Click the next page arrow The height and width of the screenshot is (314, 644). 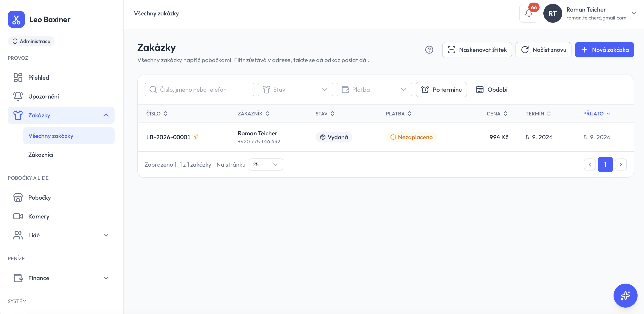[621, 164]
